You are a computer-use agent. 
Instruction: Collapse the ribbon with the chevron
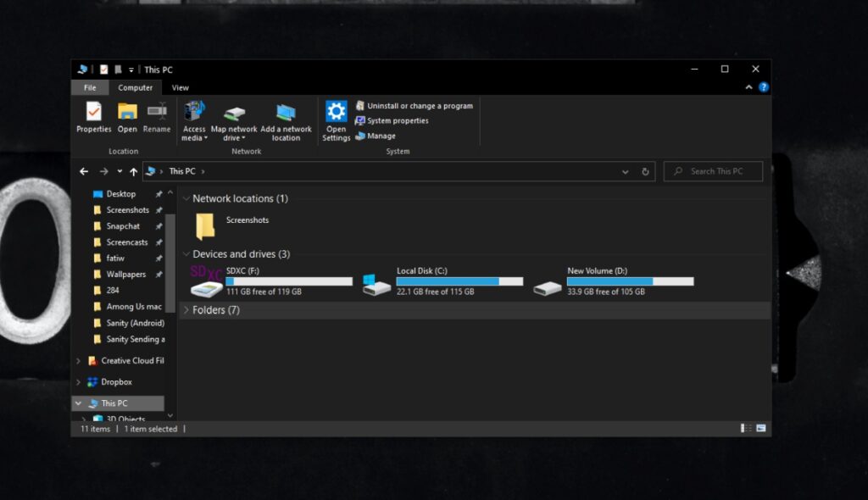748,86
